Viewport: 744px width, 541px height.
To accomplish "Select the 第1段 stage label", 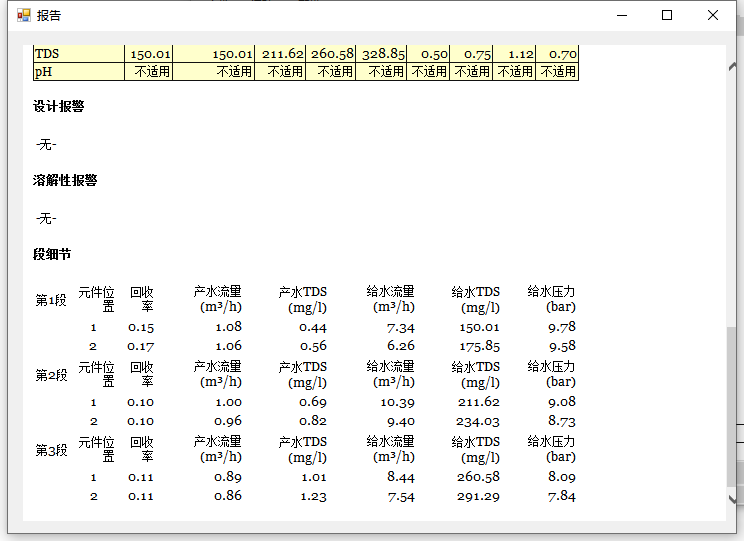I will [x=51, y=300].
